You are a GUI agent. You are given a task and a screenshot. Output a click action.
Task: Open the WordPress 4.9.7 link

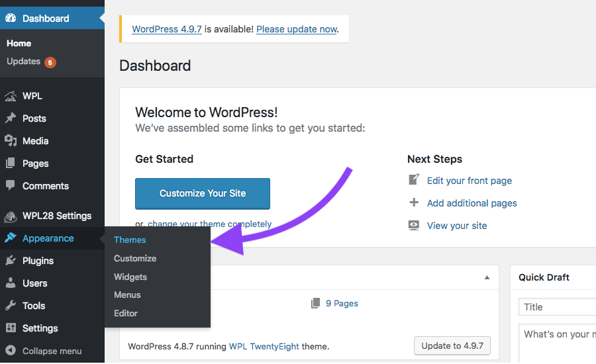click(x=167, y=29)
